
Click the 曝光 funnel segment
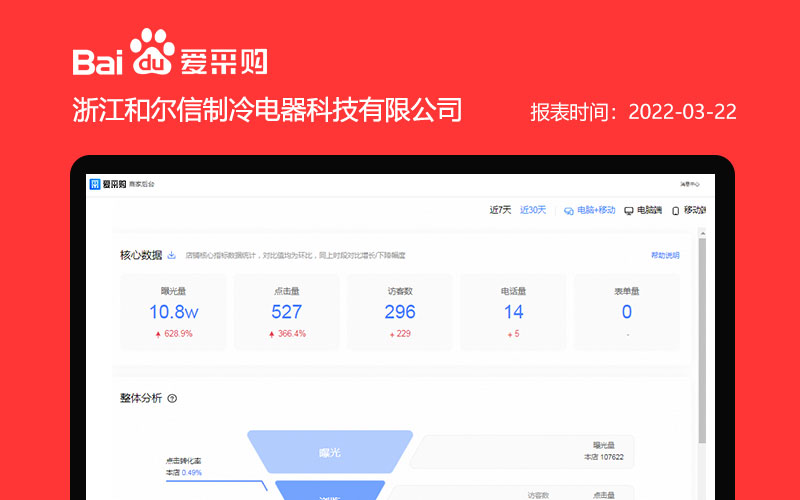pos(330,452)
